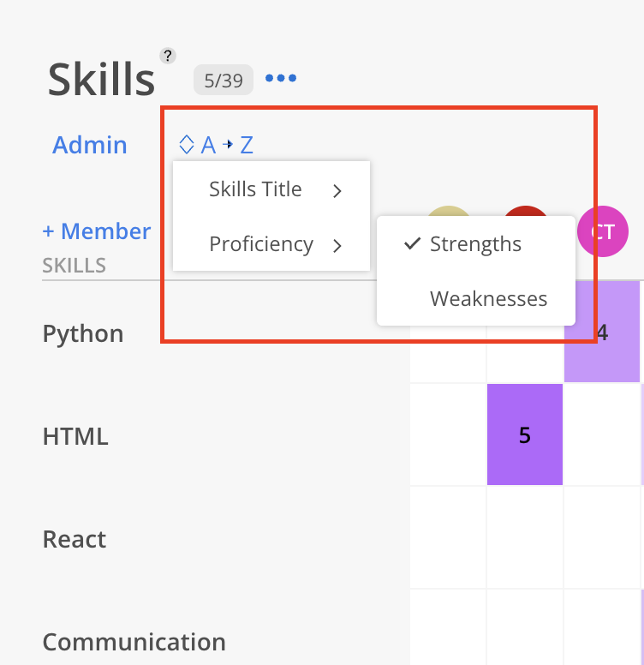Click the question mark help icon

pyautogui.click(x=168, y=57)
